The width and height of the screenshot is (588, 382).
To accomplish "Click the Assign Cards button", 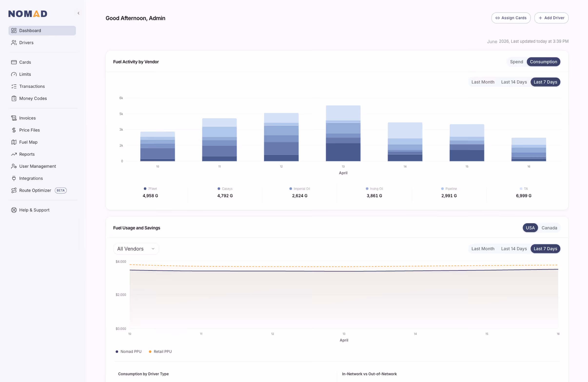I will [511, 18].
